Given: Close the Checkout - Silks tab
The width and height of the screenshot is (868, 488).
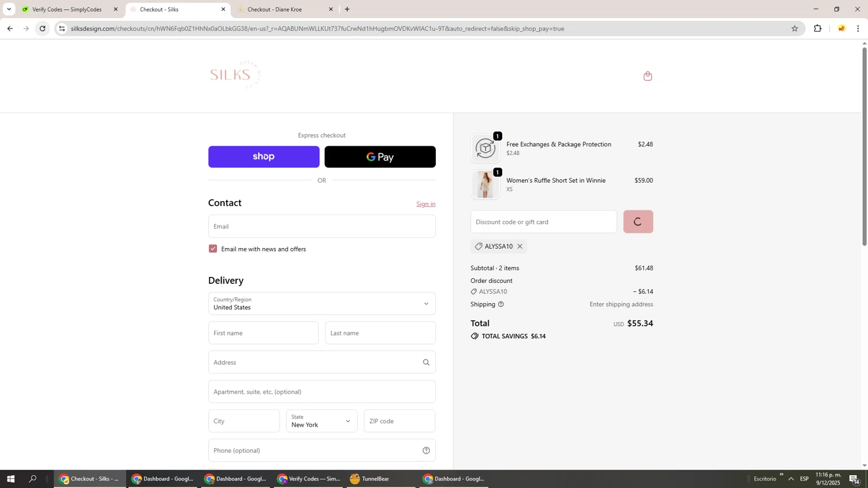Looking at the screenshot, I should (223, 9).
